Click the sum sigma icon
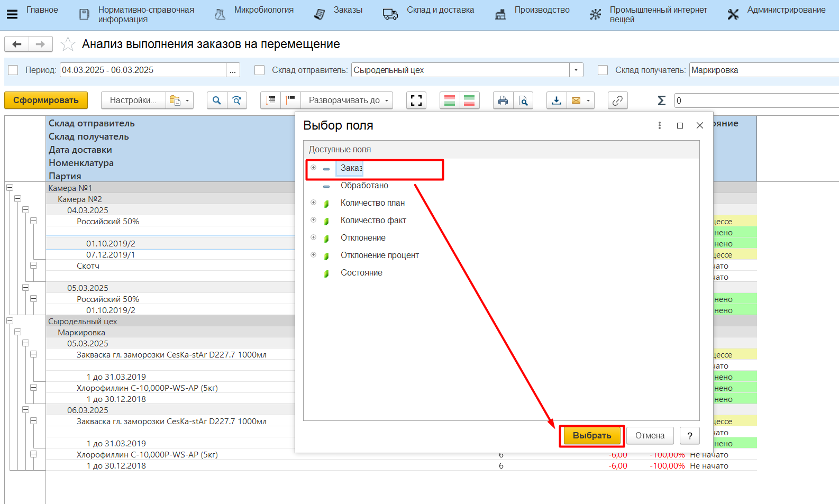This screenshot has height=504, width=839. 661,100
